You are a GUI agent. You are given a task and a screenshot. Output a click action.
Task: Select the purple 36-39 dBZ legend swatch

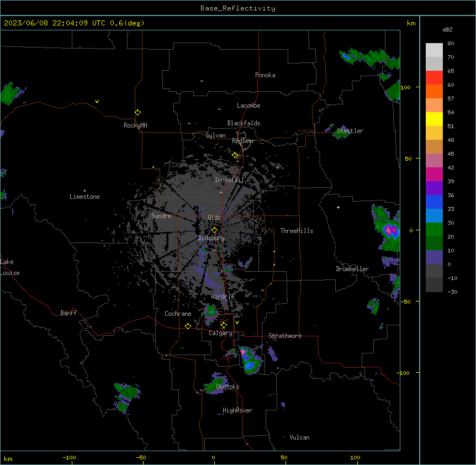coord(434,188)
